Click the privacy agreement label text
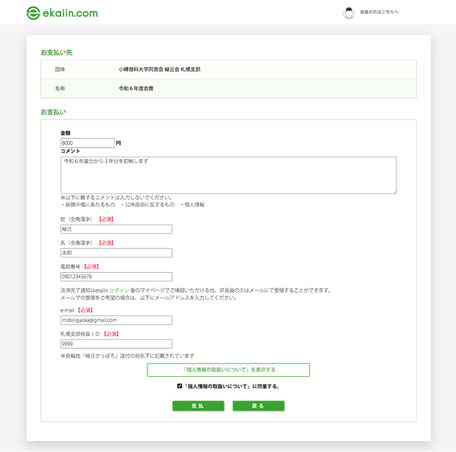Image resolution: width=456 pixels, height=452 pixels. 231,386
